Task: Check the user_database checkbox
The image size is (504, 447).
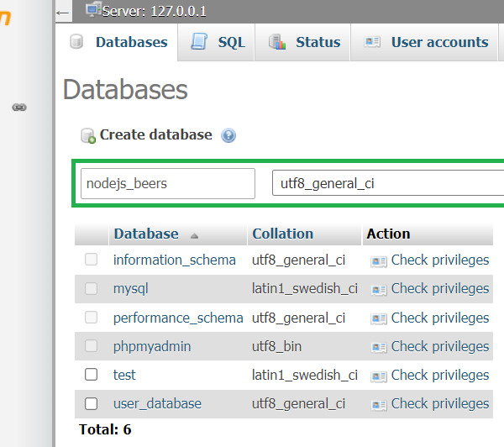Action: tap(91, 403)
